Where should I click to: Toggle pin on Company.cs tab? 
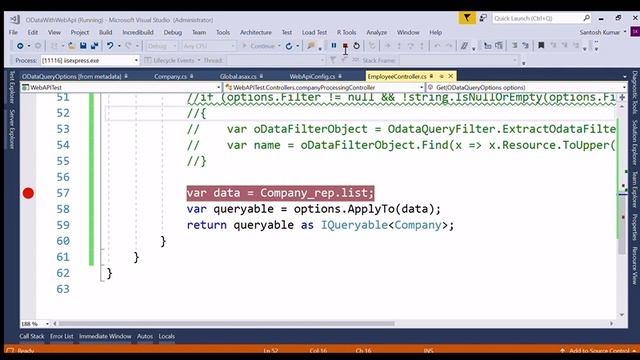191,76
